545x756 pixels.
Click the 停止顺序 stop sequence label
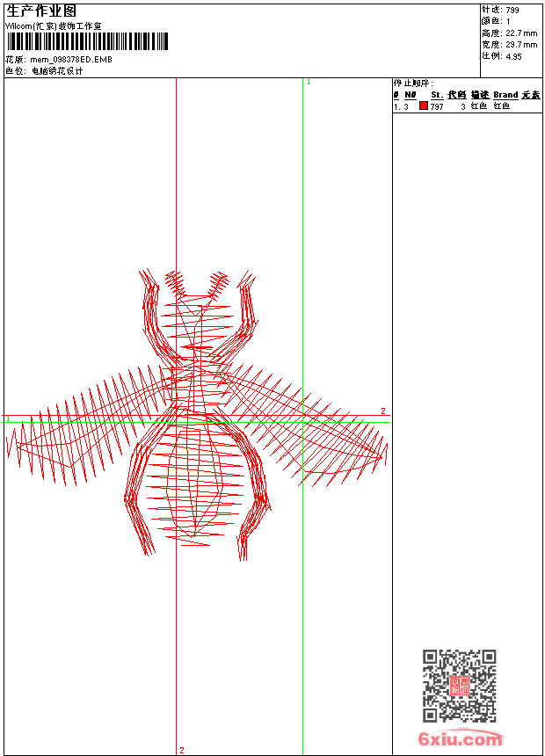413,83
